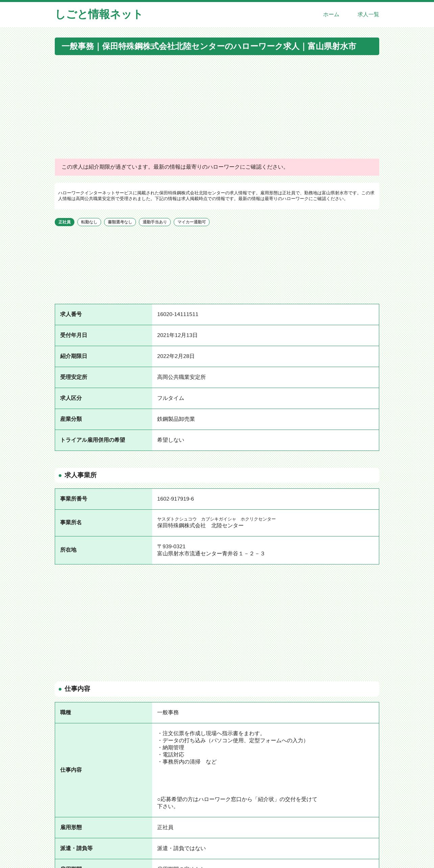Screen dimensions: 434x868
Task: Click the 派遣・請負ではない value
Action: pyautogui.click(x=182, y=848)
